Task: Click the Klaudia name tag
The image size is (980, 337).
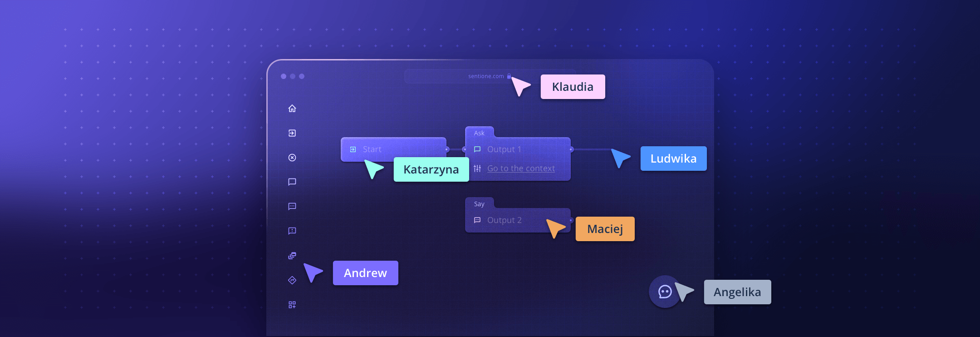Action: tap(573, 87)
